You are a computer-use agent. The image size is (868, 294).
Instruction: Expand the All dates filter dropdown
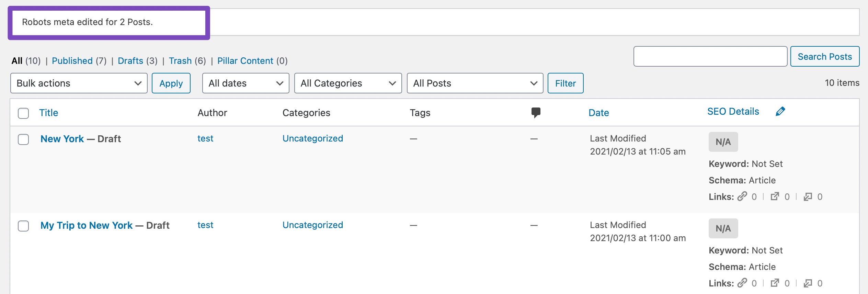(245, 83)
